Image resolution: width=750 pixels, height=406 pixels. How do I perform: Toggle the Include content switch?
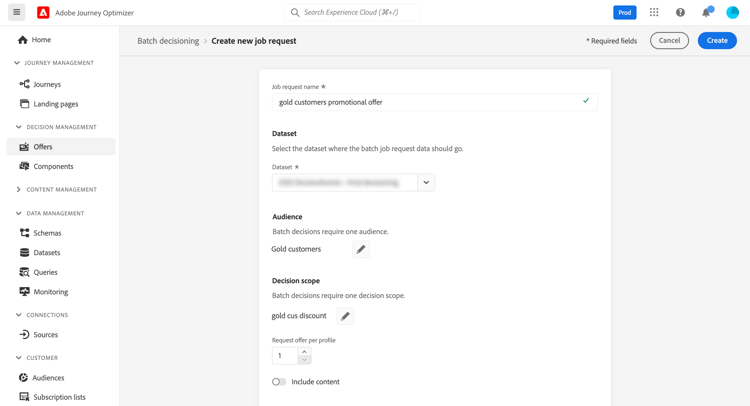tap(279, 382)
